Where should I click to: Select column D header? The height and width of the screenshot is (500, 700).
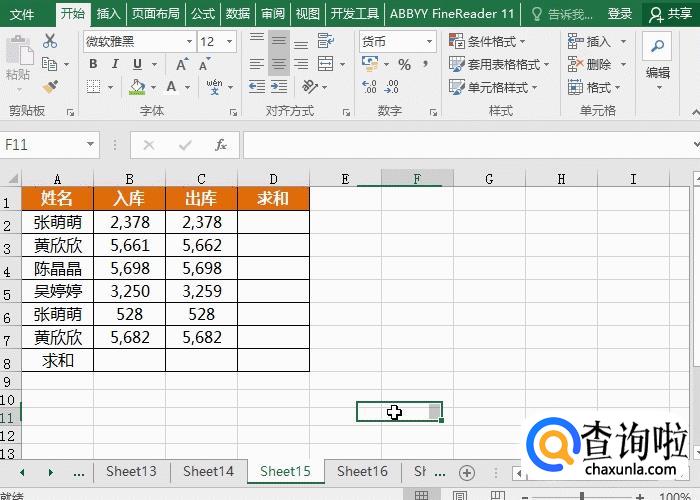[x=273, y=179]
